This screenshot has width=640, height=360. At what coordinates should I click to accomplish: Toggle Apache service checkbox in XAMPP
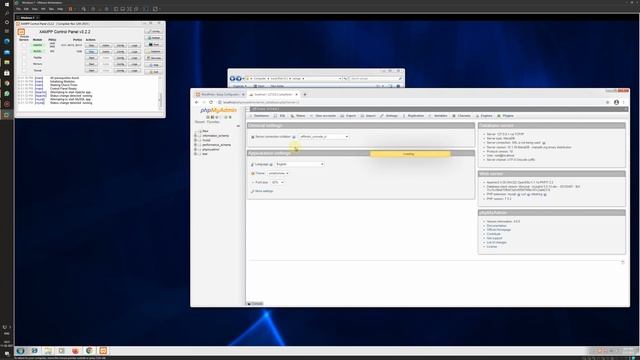[24, 45]
